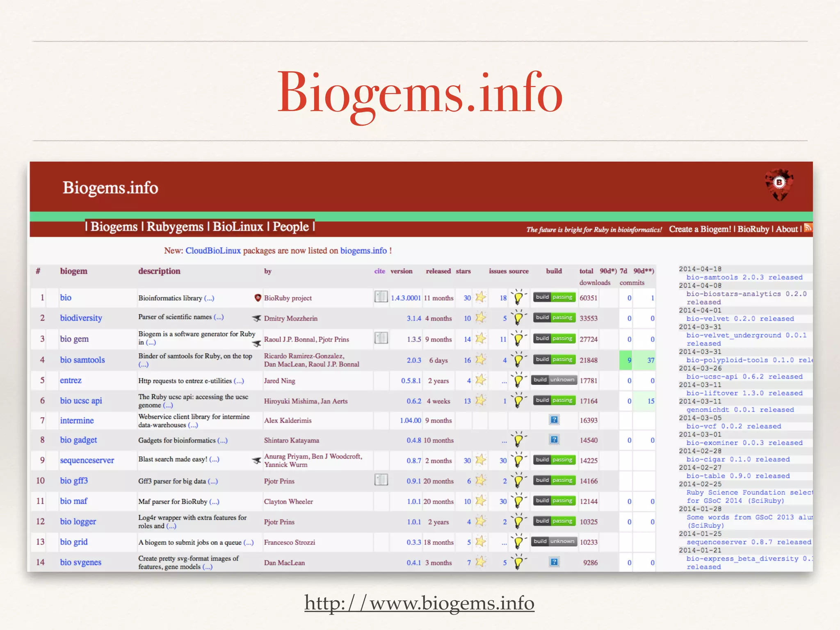
Task: Open source lightbulb icon for bio maf
Action: click(x=519, y=500)
